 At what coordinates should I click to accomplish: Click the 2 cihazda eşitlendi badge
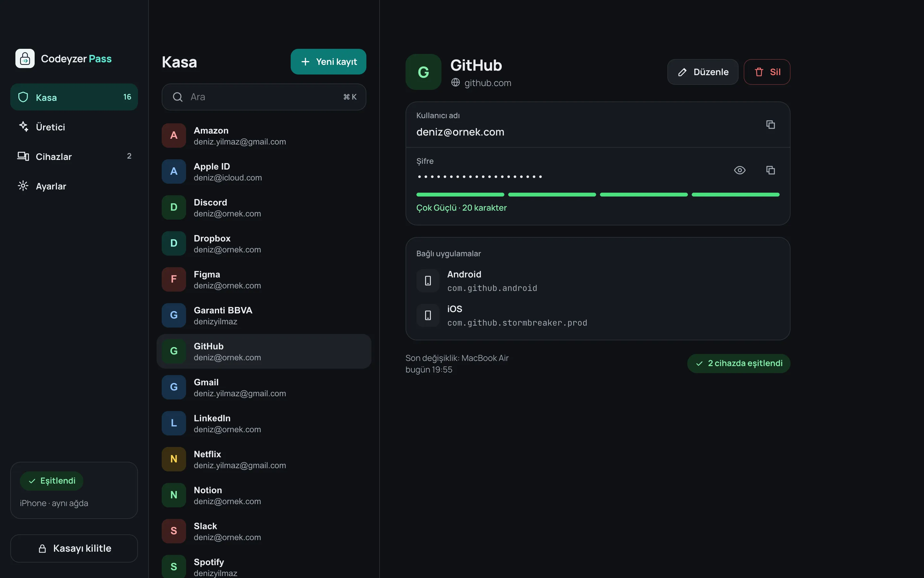point(739,363)
